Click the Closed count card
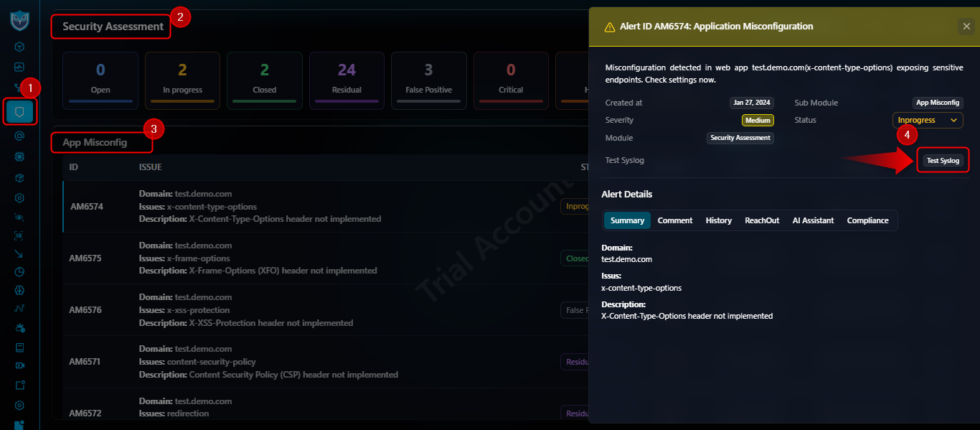This screenshot has width=980, height=430. 265,80
